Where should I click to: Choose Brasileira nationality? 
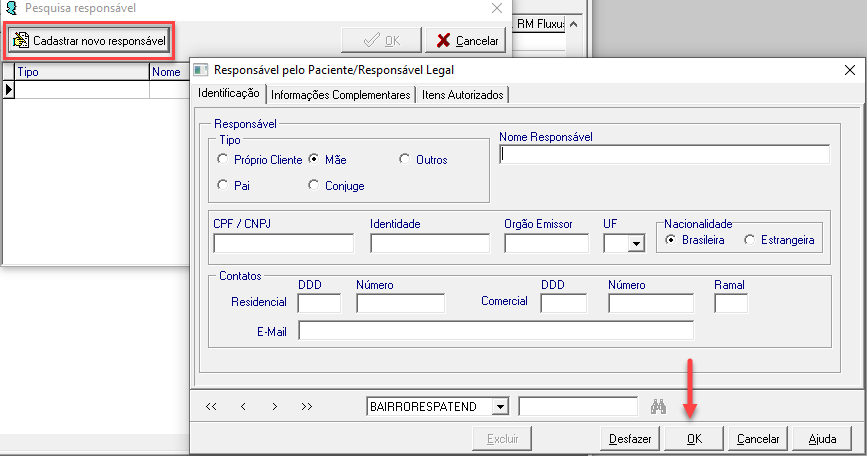tap(670, 240)
